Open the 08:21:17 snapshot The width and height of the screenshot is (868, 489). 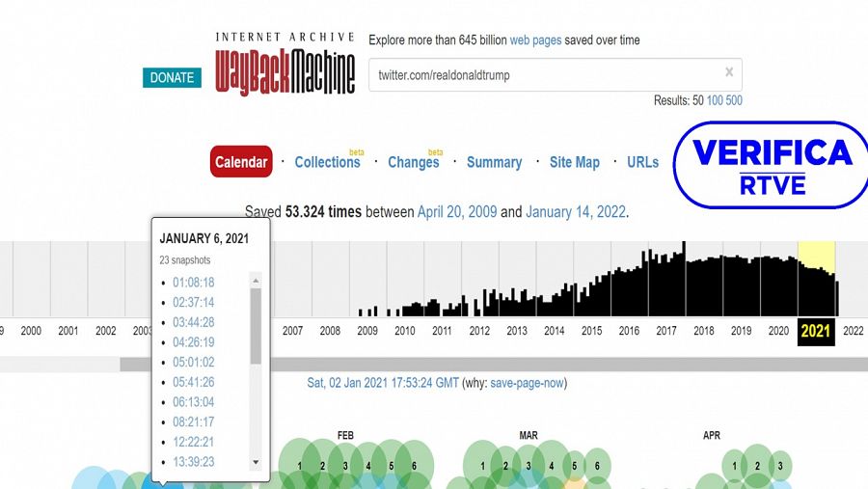click(x=193, y=422)
